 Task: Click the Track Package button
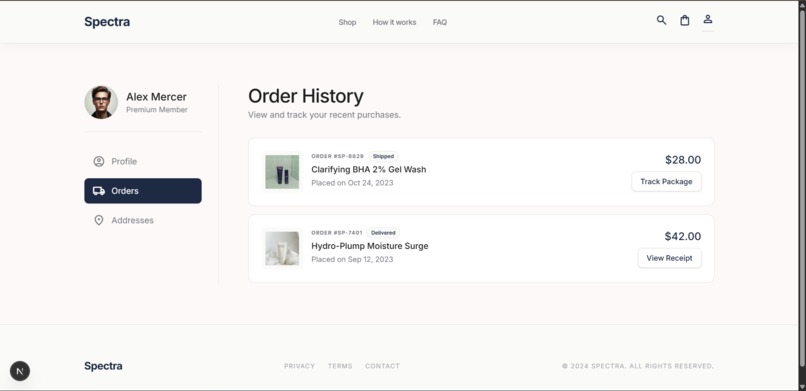(x=666, y=181)
